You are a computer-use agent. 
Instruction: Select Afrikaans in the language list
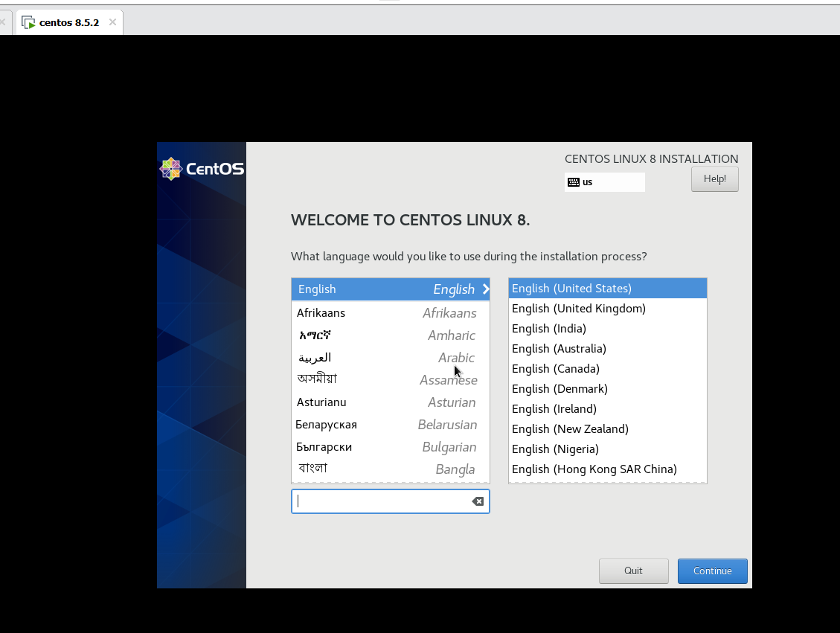tap(391, 312)
